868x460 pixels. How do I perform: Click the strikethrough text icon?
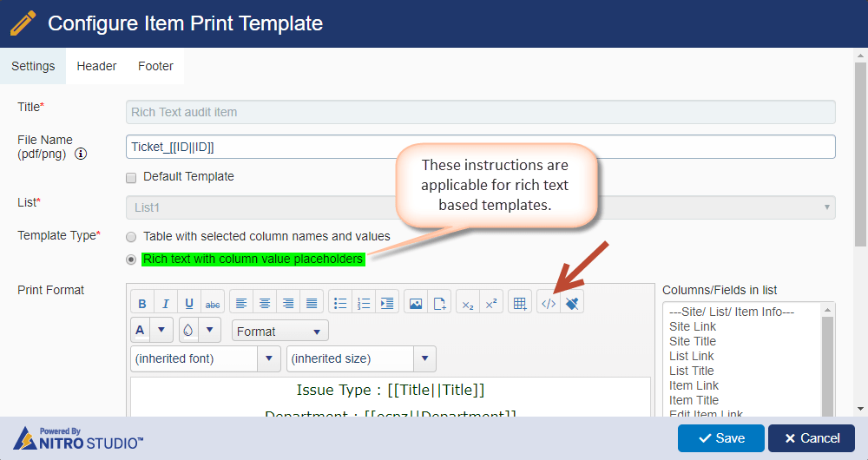click(x=212, y=303)
